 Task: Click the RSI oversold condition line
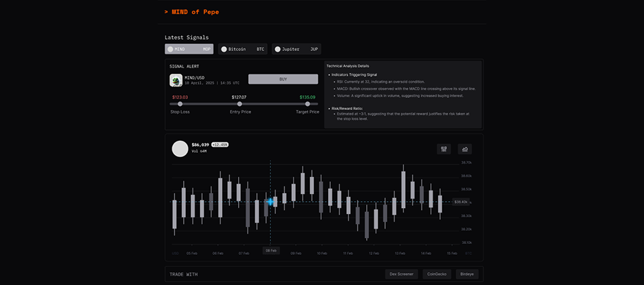coord(381,82)
